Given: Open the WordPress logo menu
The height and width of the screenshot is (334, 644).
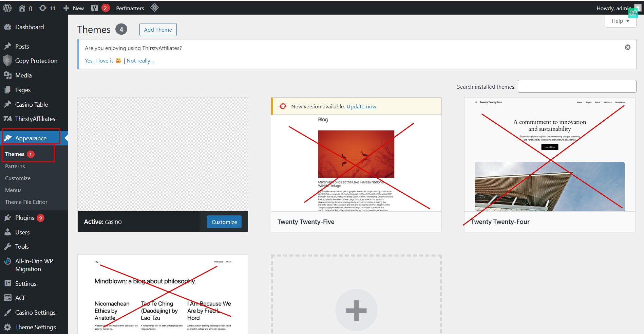Looking at the screenshot, I should tap(7, 8).
